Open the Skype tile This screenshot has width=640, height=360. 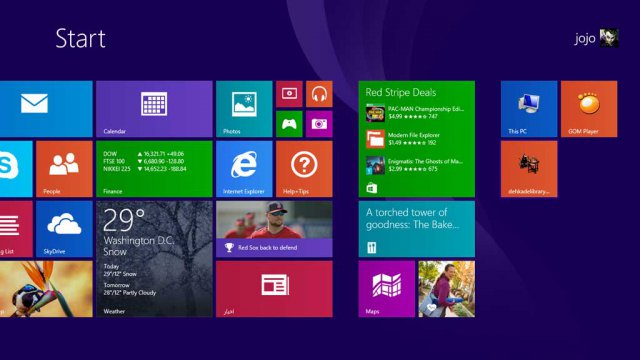pos(16,169)
